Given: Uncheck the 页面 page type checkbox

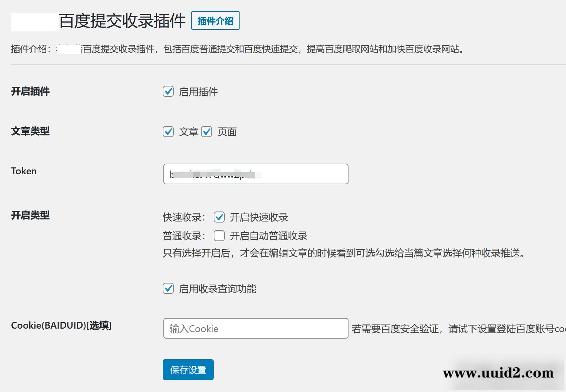Looking at the screenshot, I should coord(207,132).
